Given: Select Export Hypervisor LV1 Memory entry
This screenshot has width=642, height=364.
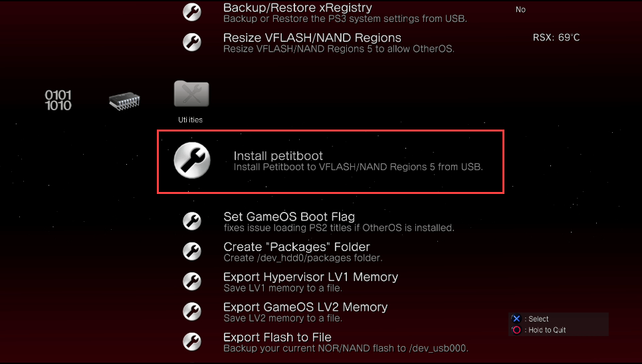Looking at the screenshot, I should pyautogui.click(x=310, y=282).
